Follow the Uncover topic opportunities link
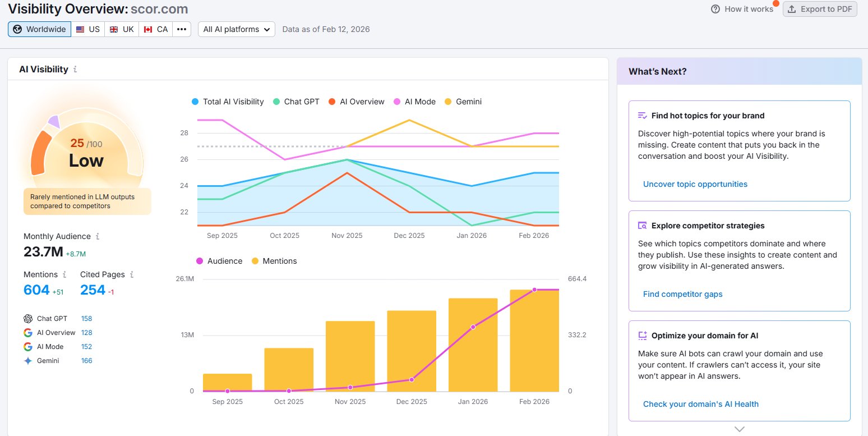Screen dimensions: 868x436 [695, 184]
